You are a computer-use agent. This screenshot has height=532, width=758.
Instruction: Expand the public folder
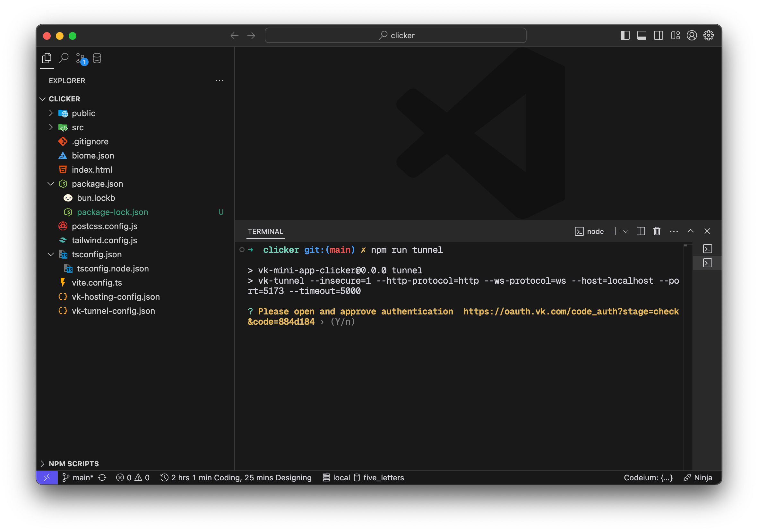point(83,113)
